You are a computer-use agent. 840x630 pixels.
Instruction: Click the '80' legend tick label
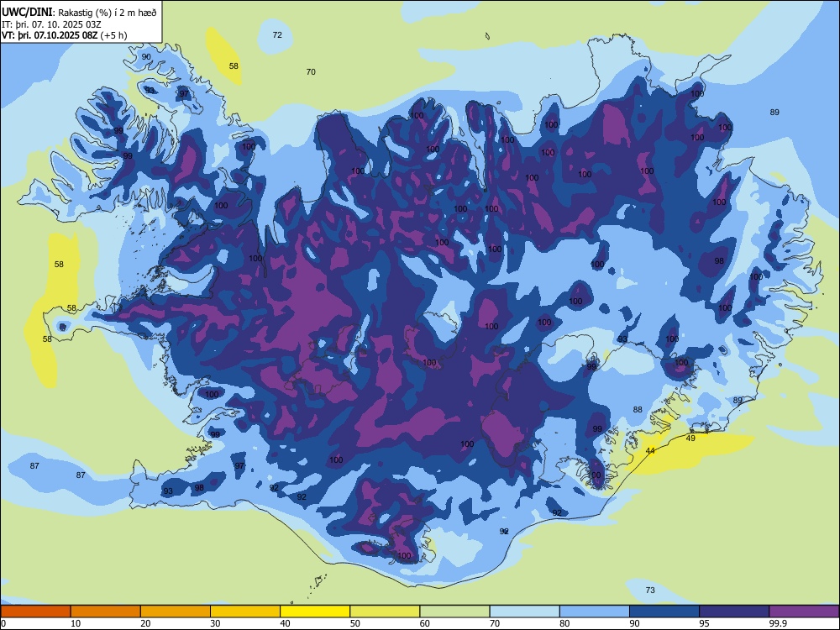(x=564, y=623)
